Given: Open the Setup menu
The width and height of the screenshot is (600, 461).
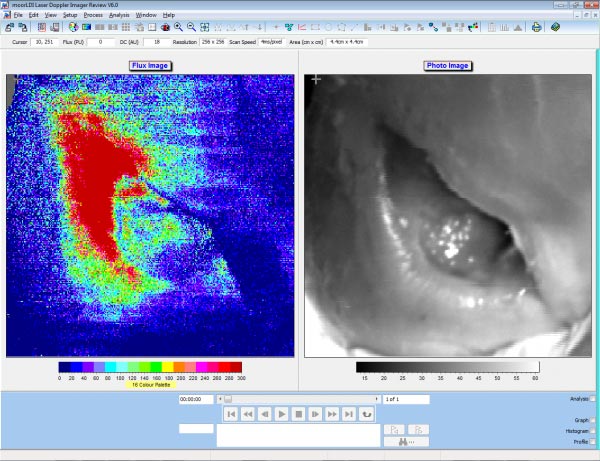Looking at the screenshot, I should point(69,15).
